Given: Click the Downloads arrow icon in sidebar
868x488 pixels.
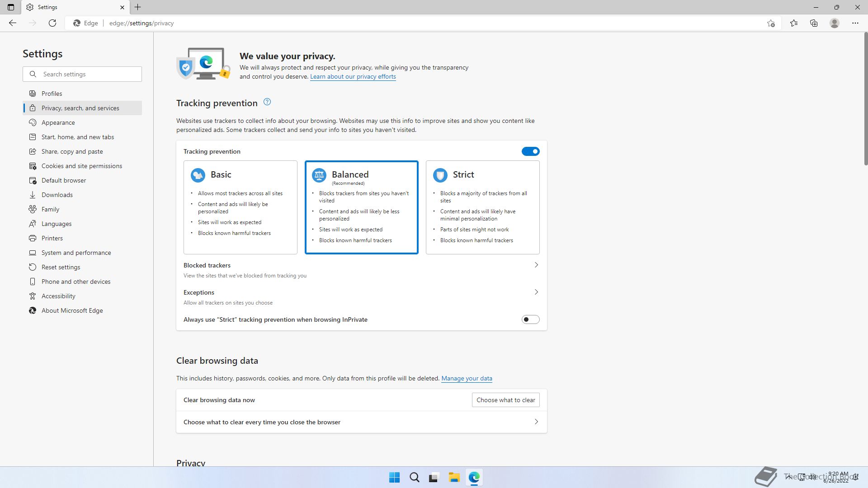Looking at the screenshot, I should 33,195.
